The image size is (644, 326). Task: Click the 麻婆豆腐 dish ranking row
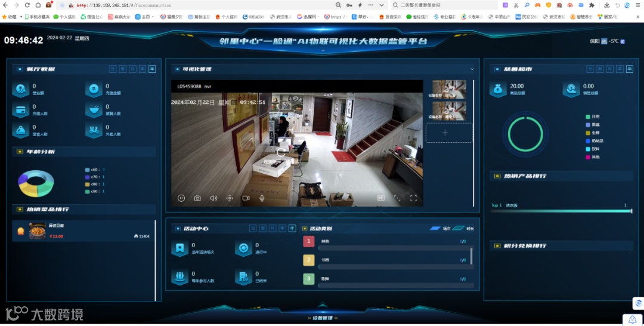pyautogui.click(x=83, y=231)
